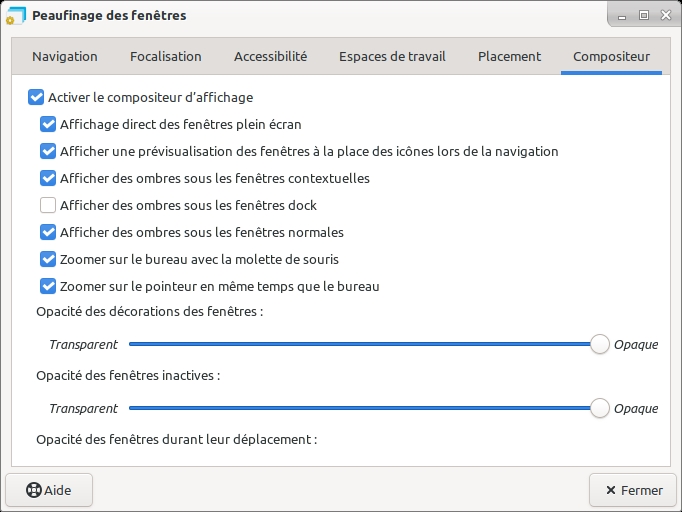This screenshot has height=512, width=682.
Task: Uncheck Zoomer sur le pointeur option
Action: (x=48, y=287)
